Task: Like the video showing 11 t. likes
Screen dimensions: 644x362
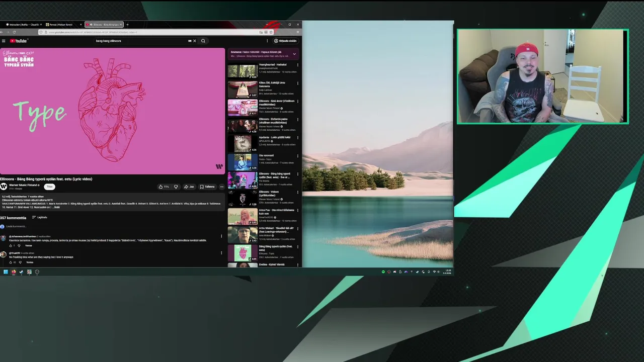Action: point(164,187)
